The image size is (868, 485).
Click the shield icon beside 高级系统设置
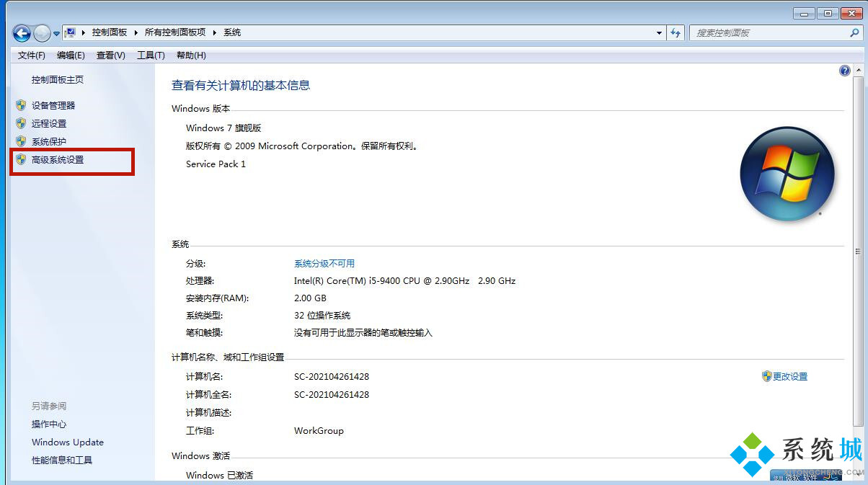click(x=21, y=159)
